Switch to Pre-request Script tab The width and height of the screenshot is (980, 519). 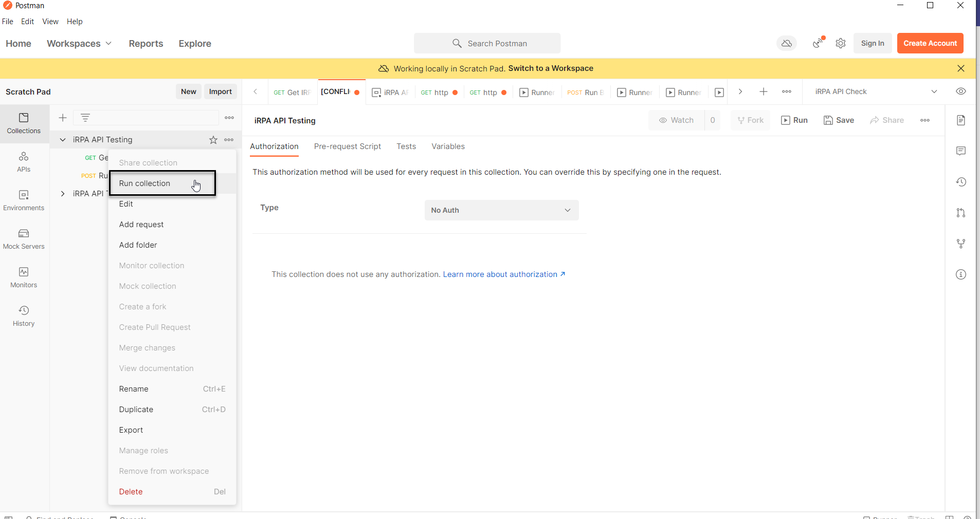348,146
